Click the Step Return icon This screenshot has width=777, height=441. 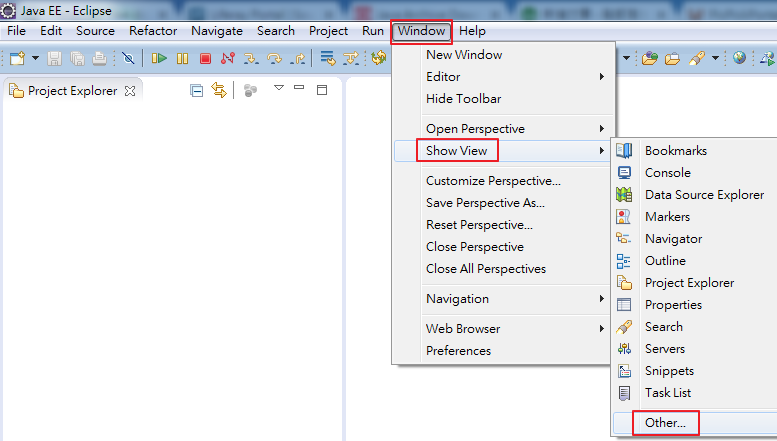[298, 58]
